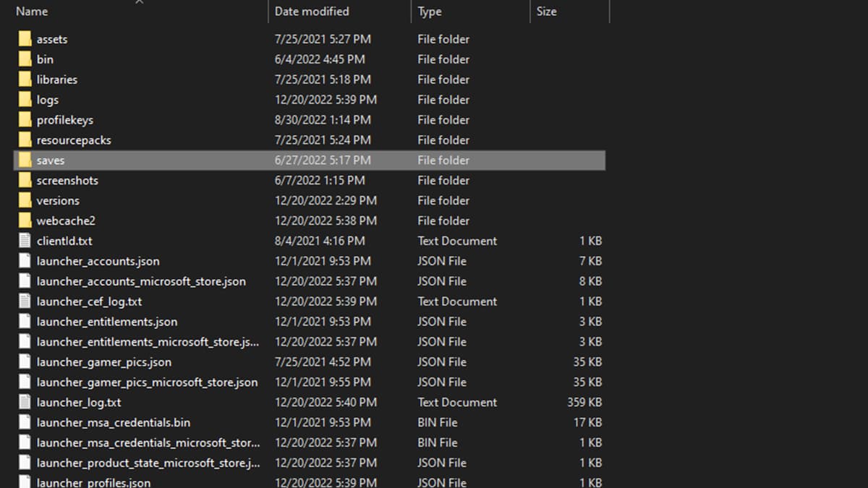
Task: Click the webcache2 folder name
Action: [66, 221]
